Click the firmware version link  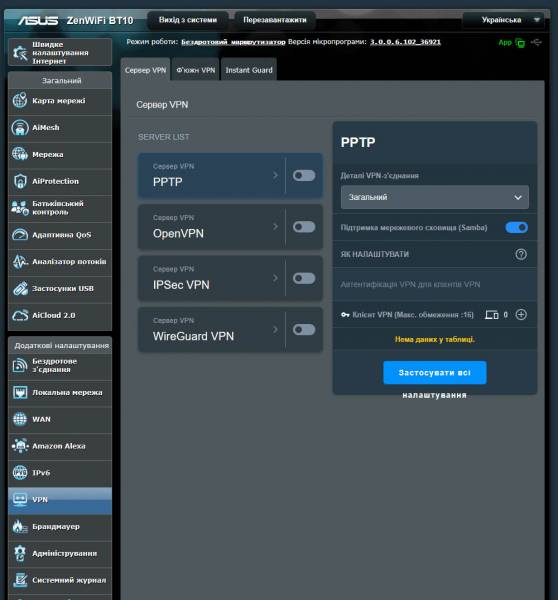click(405, 42)
